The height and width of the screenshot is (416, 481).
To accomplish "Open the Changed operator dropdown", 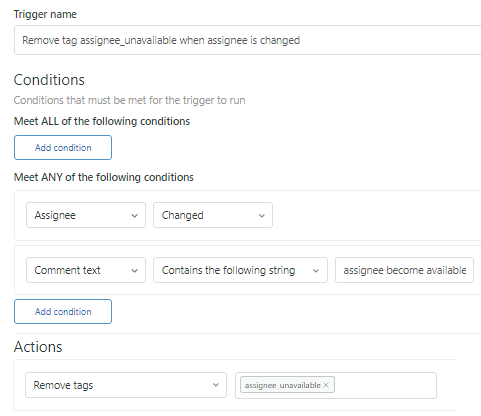I will 213,215.
